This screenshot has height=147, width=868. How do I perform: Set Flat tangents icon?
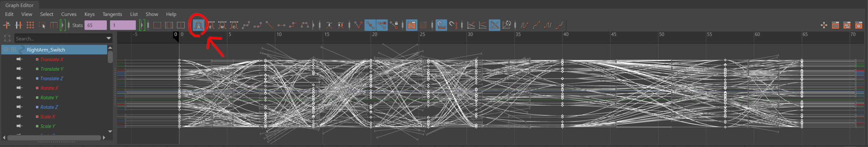point(281,25)
